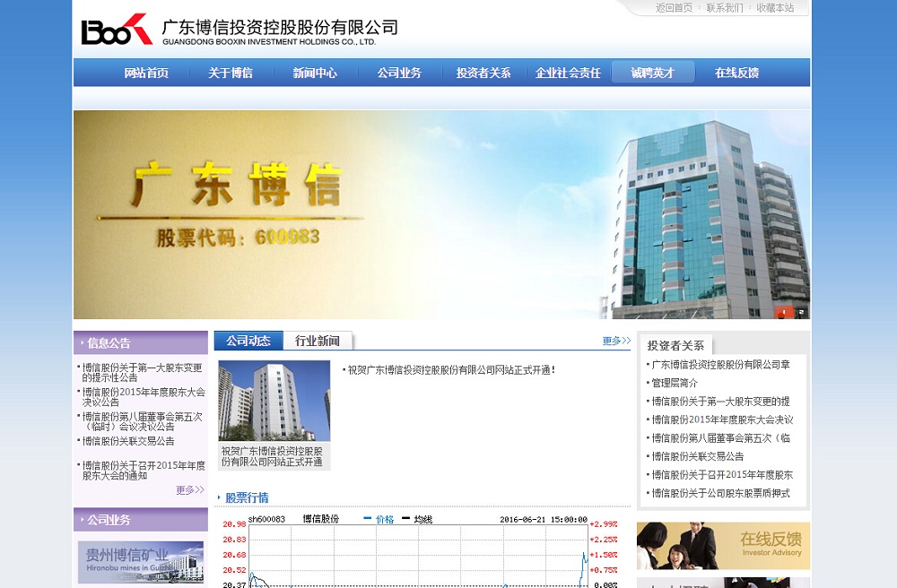Open 网站首页 in the navigation bar
The height and width of the screenshot is (588, 897).
pos(146,73)
